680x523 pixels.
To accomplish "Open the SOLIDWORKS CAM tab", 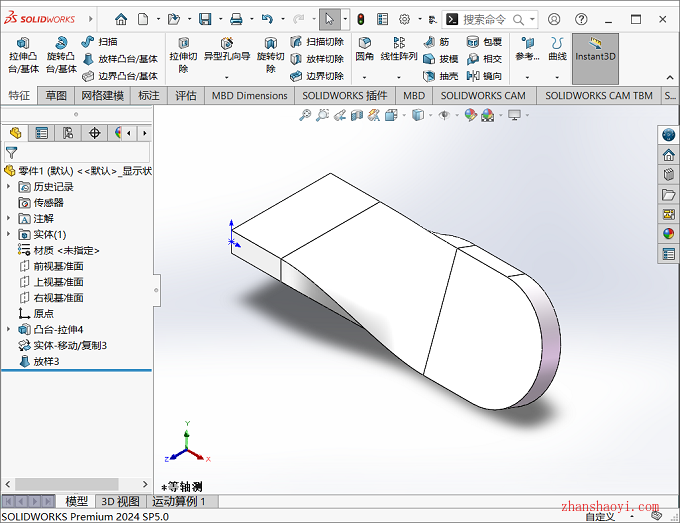I will (x=483, y=95).
